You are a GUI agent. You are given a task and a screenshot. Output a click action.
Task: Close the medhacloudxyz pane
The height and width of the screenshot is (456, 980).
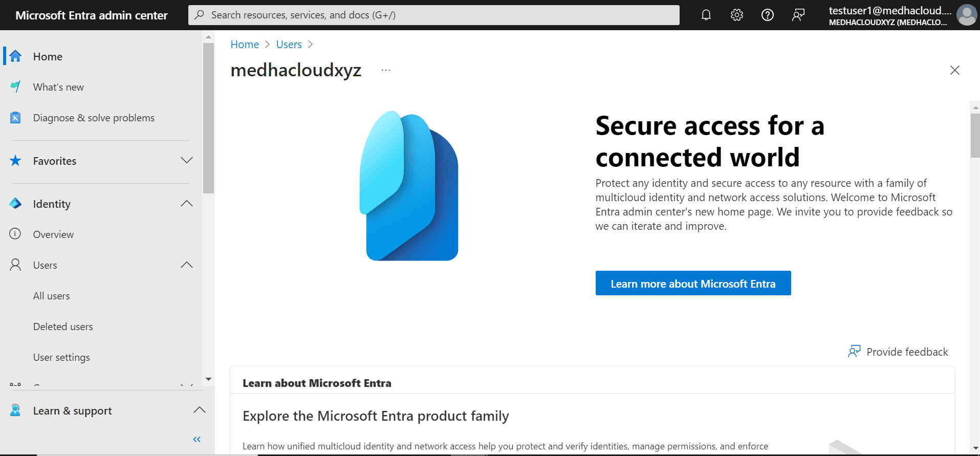tap(954, 70)
